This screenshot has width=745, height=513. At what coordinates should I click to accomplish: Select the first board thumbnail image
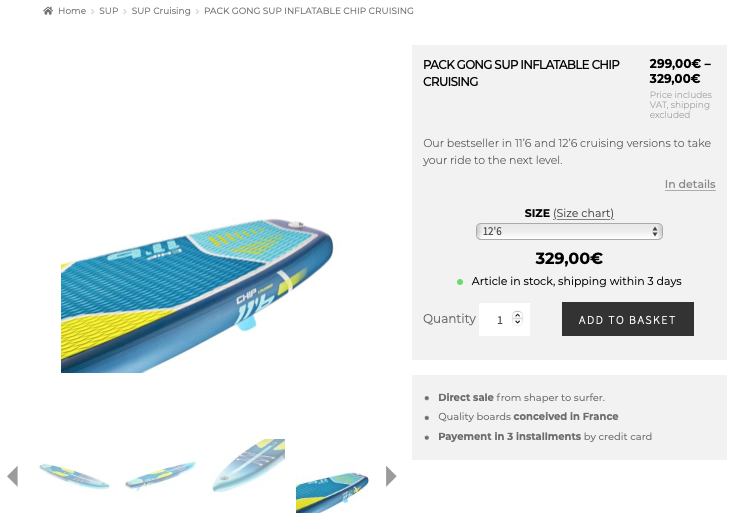click(75, 476)
